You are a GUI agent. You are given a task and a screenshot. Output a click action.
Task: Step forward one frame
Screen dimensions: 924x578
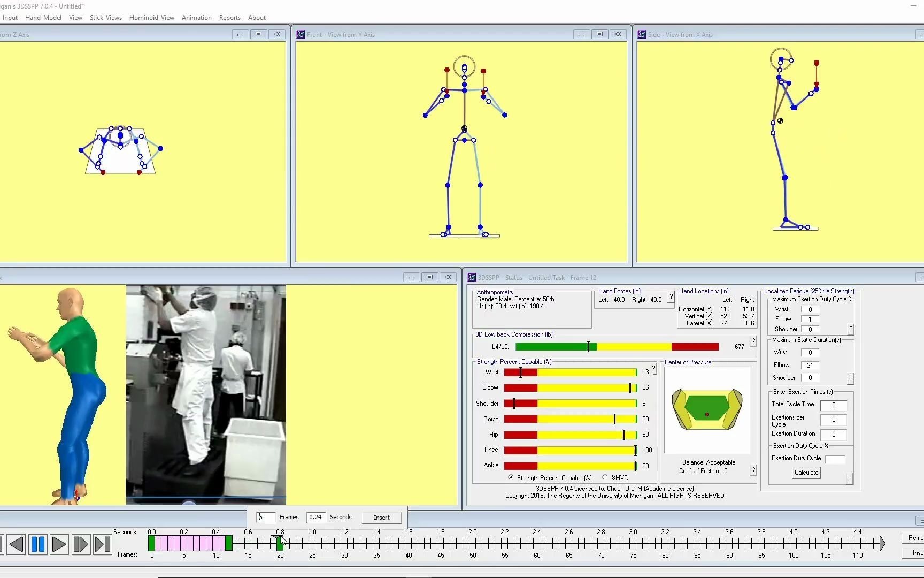pos(81,544)
